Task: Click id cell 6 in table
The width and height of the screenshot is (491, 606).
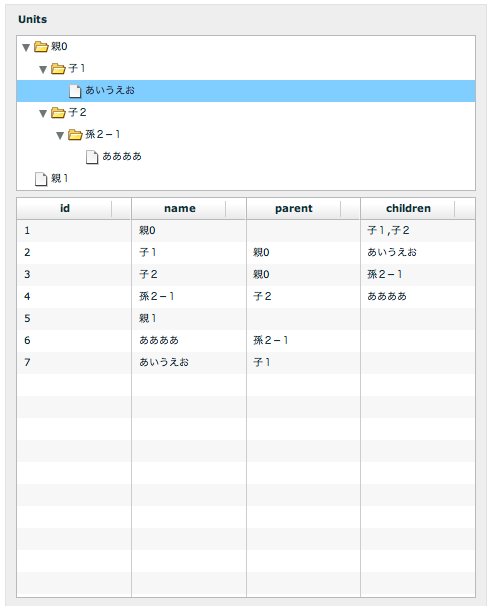Action: (74, 341)
